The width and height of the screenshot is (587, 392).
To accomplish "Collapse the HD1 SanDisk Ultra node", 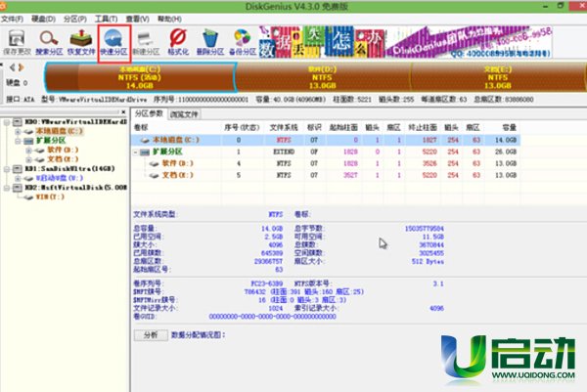I will [7, 169].
